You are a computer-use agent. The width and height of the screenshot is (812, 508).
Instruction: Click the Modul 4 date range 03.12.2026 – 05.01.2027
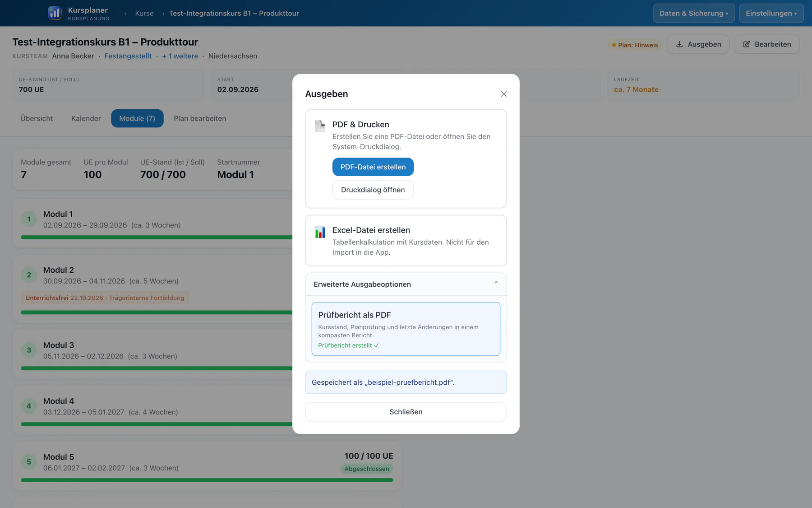click(84, 412)
